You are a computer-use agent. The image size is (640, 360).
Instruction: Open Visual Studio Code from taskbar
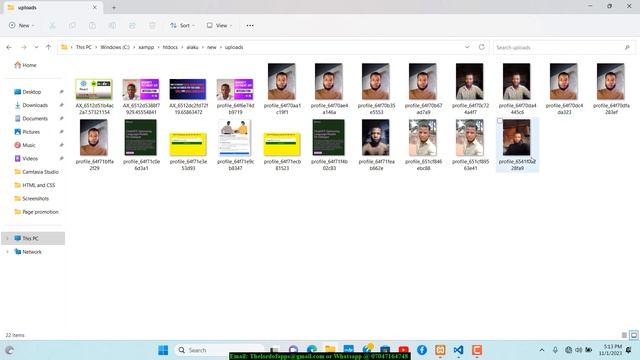point(458,350)
